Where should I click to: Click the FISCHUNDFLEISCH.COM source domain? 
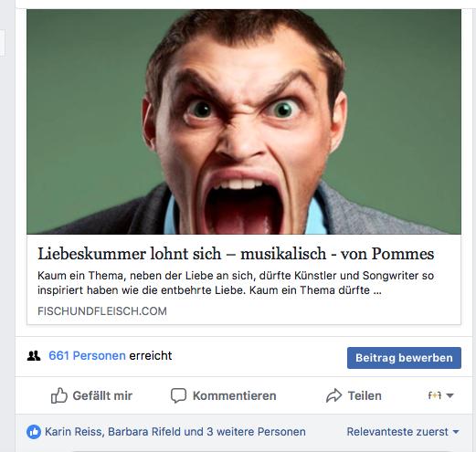pyautogui.click(x=102, y=311)
